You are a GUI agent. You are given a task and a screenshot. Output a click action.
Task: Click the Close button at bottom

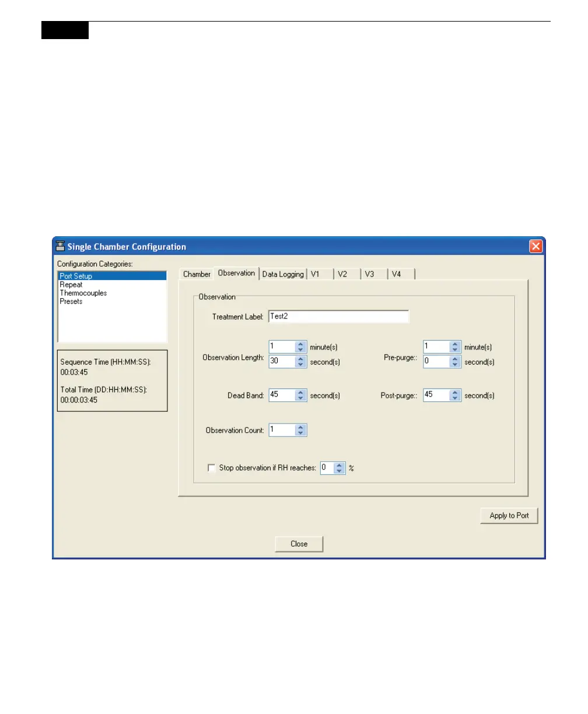pyautogui.click(x=299, y=544)
